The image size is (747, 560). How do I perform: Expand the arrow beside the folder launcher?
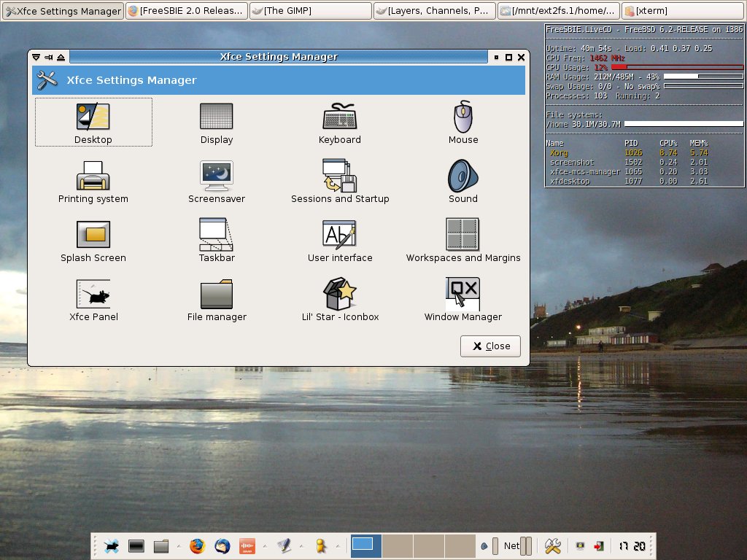179,545
